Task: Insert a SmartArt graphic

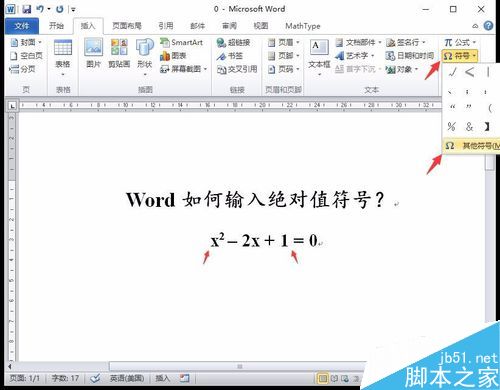Action: click(181, 42)
